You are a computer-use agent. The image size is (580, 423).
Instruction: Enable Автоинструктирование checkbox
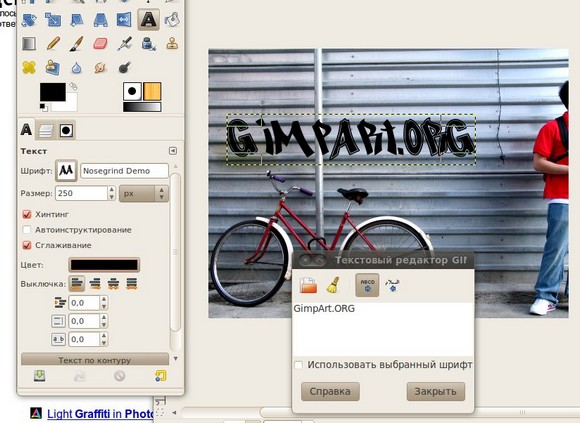point(27,230)
